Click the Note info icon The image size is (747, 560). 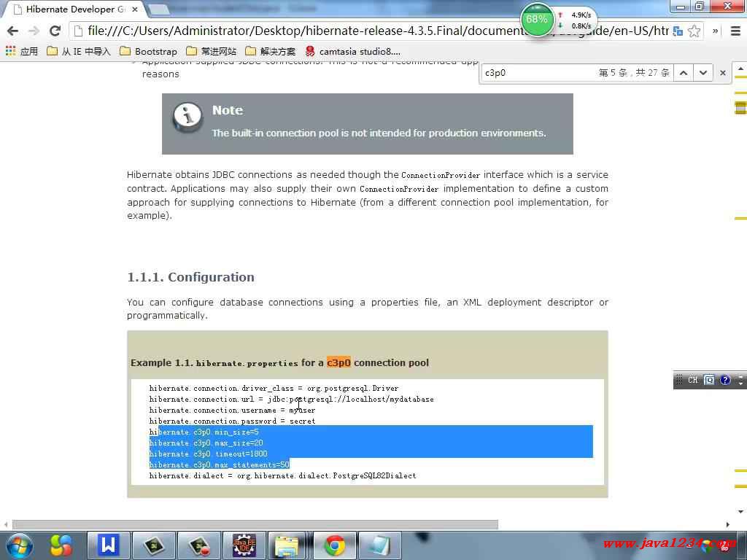pyautogui.click(x=187, y=116)
